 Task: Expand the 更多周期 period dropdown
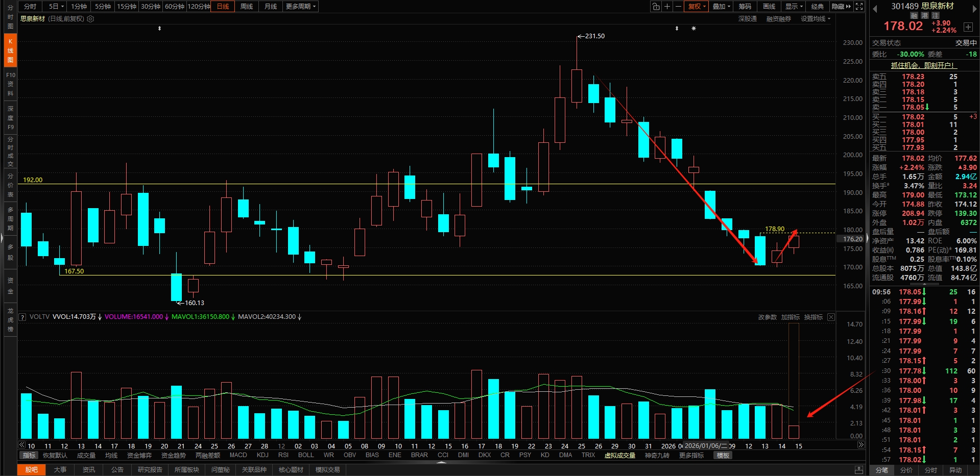pyautogui.click(x=300, y=6)
